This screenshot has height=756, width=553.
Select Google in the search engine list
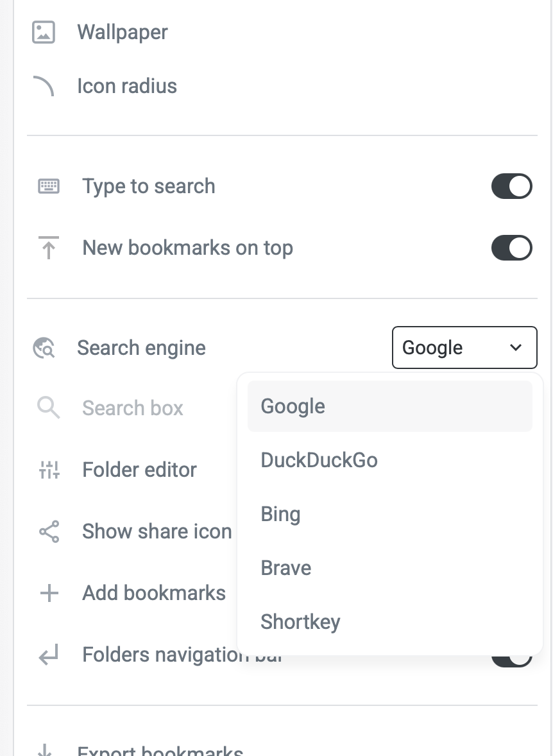click(389, 406)
